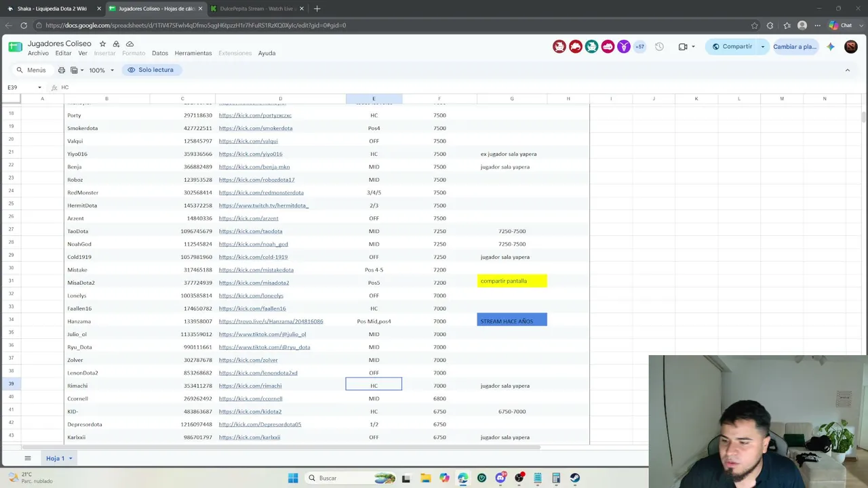Click the first anonymous viewer avatar

[x=559, y=47]
